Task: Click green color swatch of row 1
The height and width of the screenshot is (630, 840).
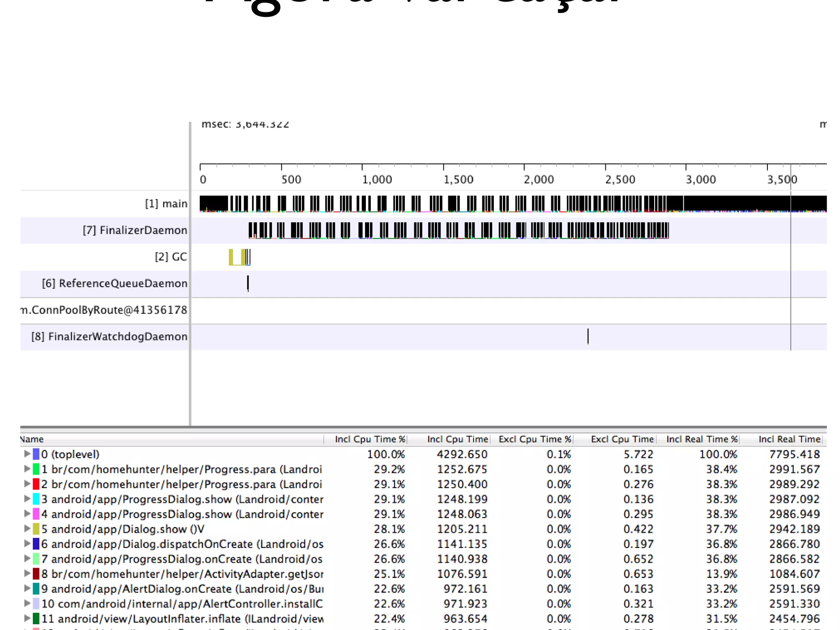Action: (36, 469)
